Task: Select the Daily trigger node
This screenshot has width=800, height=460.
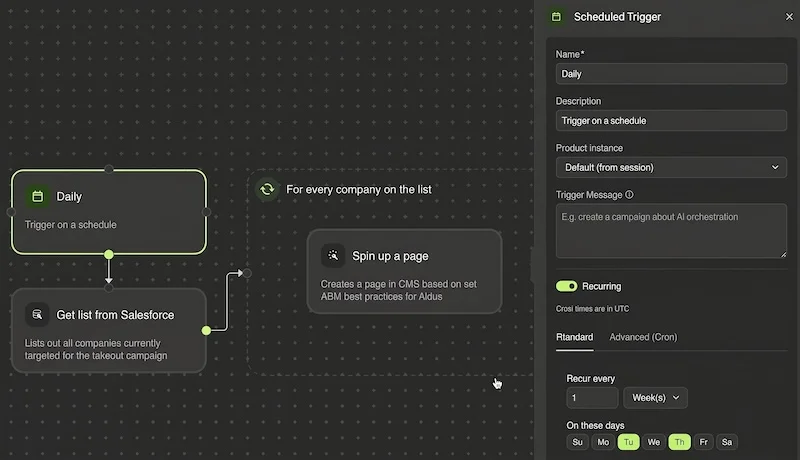Action: coord(109,212)
